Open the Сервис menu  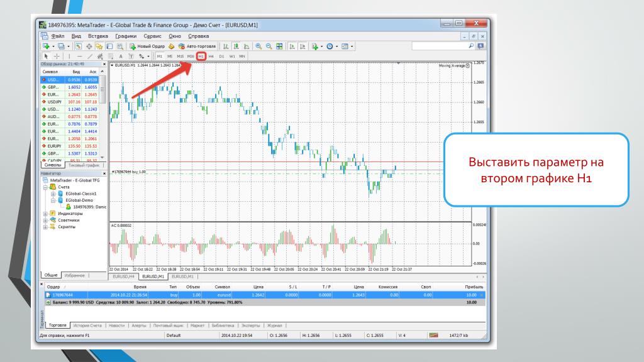152,36
